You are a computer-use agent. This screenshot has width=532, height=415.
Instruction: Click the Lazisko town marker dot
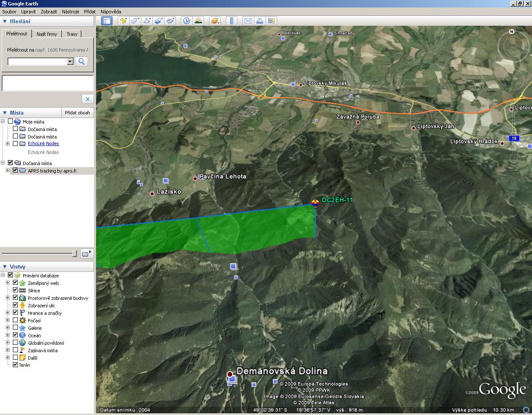tap(152, 194)
